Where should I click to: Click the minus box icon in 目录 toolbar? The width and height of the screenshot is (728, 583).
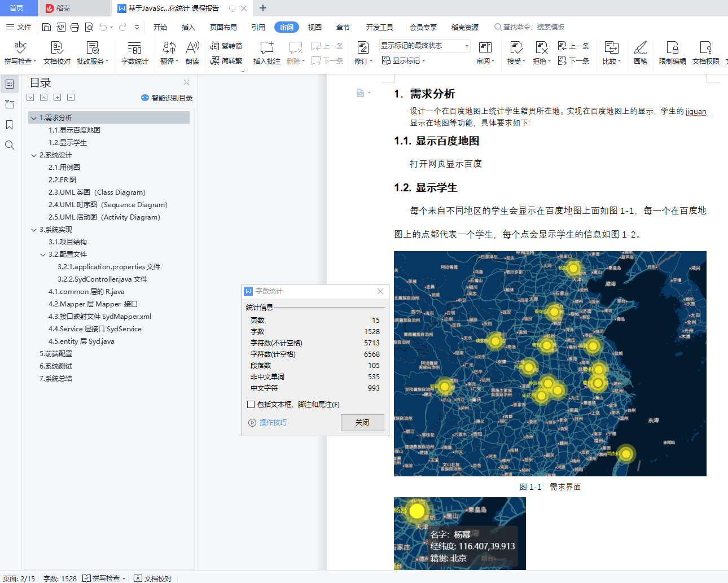[x=71, y=98]
